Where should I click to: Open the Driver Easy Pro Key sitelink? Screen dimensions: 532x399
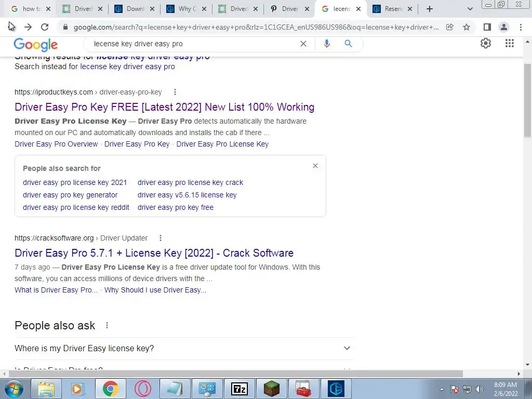coord(137,144)
